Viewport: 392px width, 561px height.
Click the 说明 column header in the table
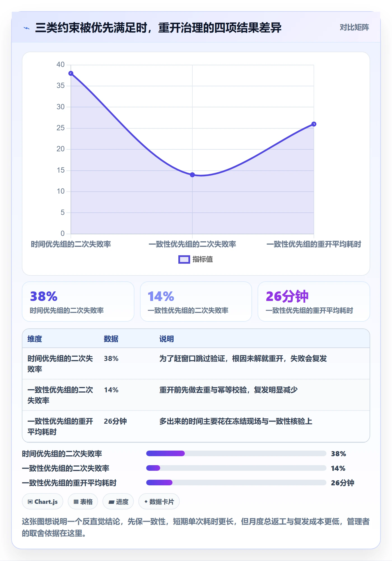click(167, 339)
